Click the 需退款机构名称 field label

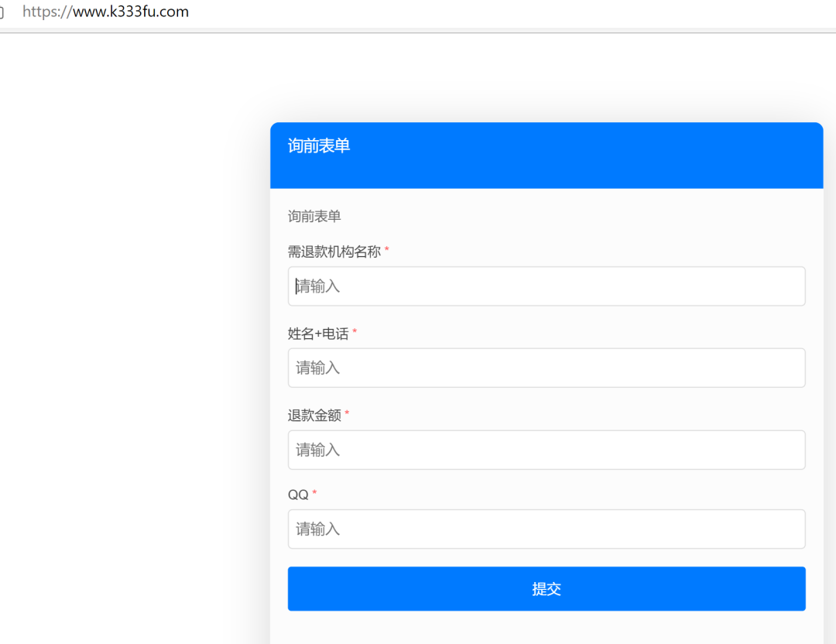click(x=334, y=252)
